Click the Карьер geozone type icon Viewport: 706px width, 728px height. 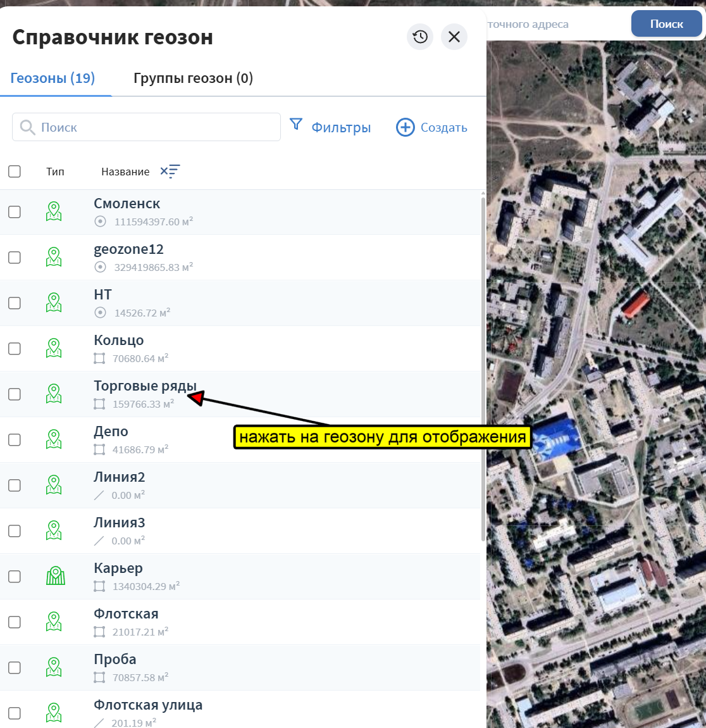point(55,576)
